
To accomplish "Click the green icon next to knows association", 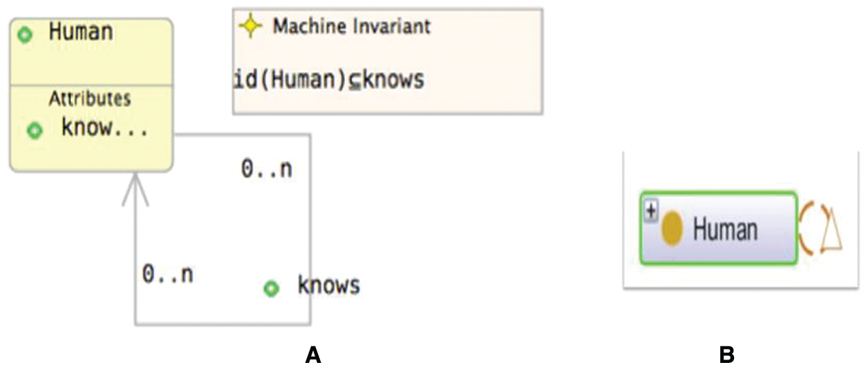I will 271,288.
